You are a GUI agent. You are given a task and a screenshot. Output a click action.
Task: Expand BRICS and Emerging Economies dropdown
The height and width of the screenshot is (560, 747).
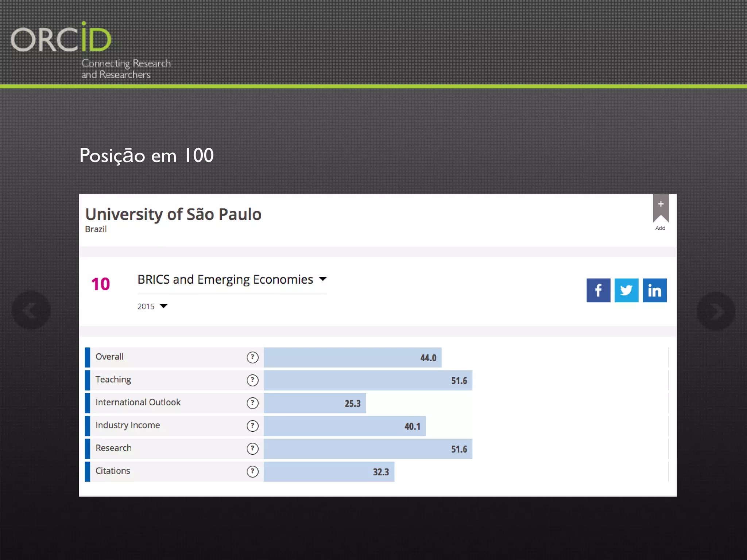tap(232, 280)
